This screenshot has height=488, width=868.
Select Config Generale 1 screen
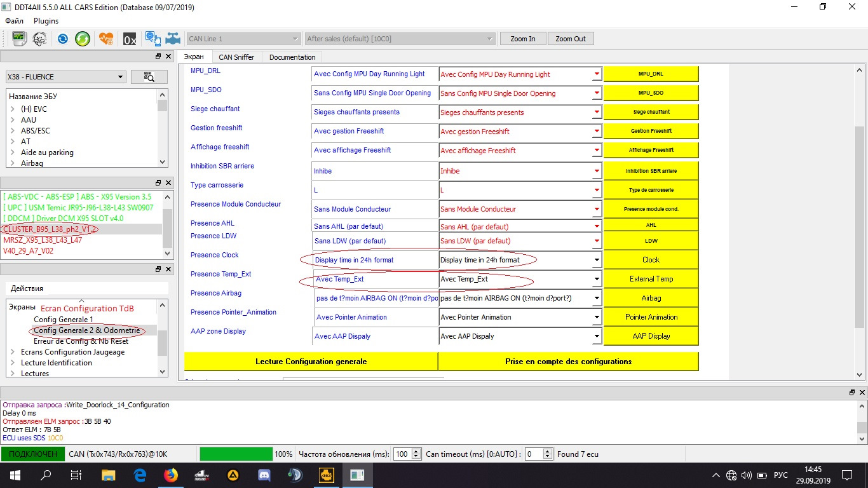[64, 320]
